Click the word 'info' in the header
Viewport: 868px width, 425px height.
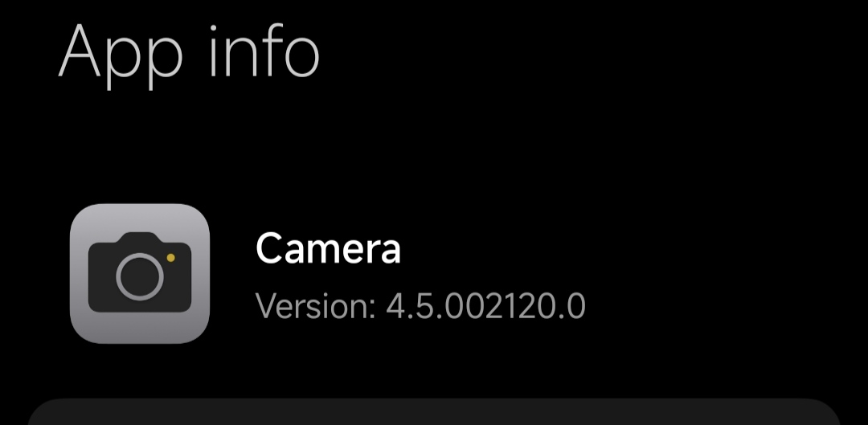click(264, 51)
